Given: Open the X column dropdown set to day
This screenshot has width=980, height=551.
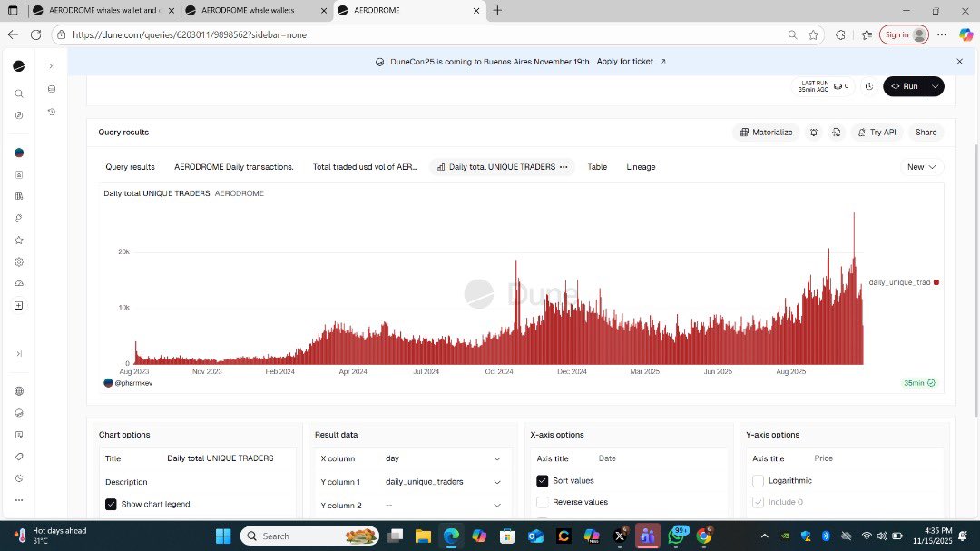Looking at the screenshot, I should [x=443, y=458].
